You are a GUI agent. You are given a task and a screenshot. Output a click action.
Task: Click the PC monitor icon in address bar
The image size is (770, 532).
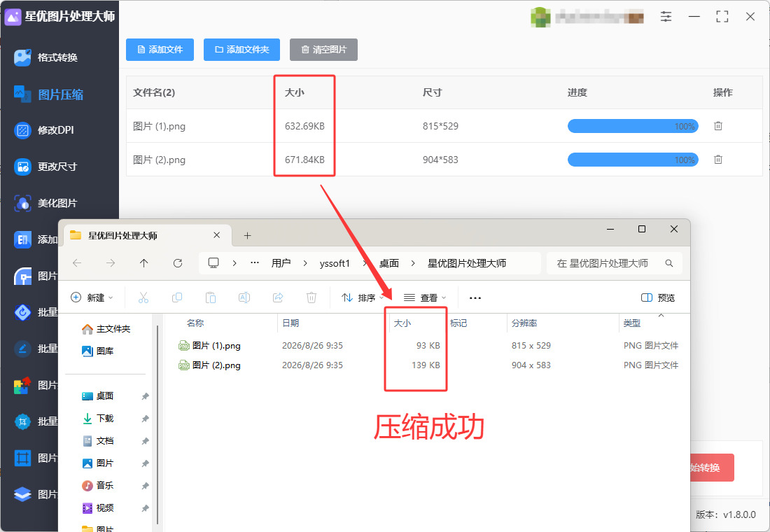click(x=213, y=262)
